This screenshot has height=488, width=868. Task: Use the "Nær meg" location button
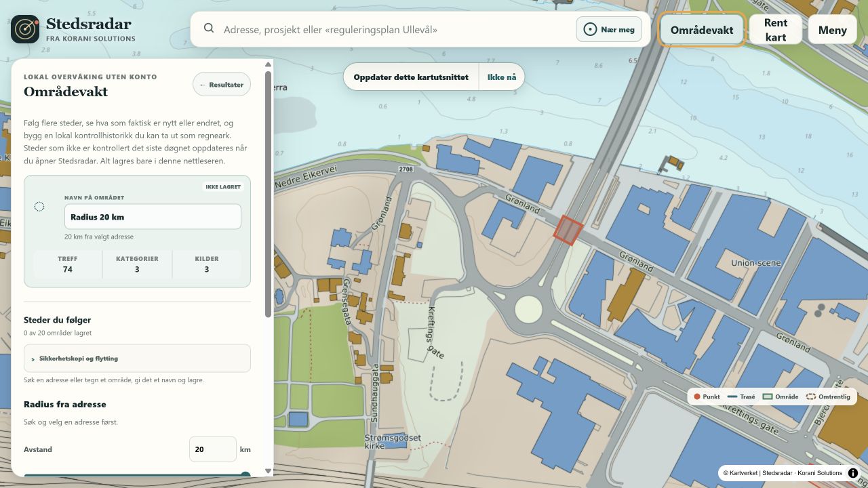coord(609,29)
